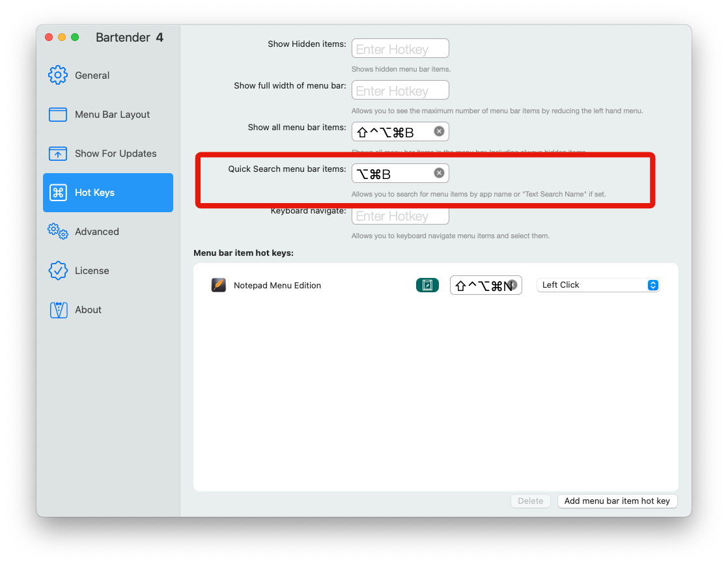This screenshot has height=565, width=728.
Task: Click the Keyboard navigate hotkey field
Action: click(400, 216)
